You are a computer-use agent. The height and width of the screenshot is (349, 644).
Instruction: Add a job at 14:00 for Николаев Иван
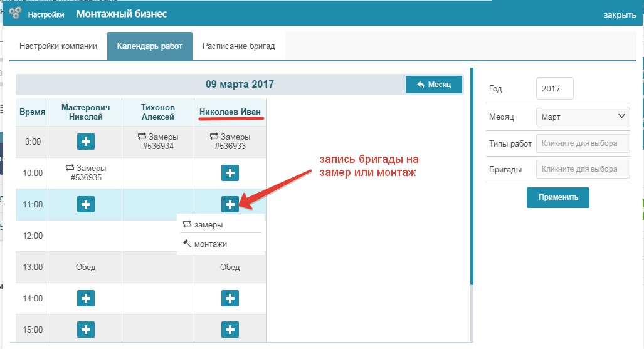pyautogui.click(x=230, y=298)
